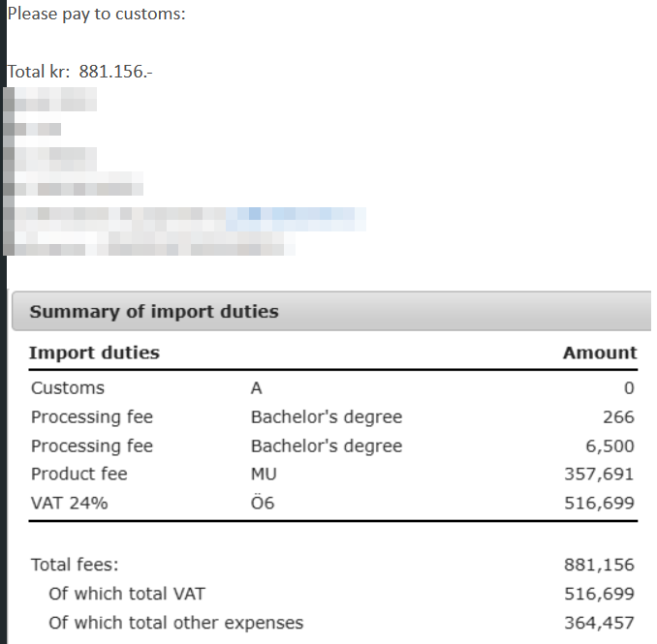Image resolution: width=657 pixels, height=644 pixels.
Task: Select the total fees amount 881,156
Action: click(x=599, y=565)
